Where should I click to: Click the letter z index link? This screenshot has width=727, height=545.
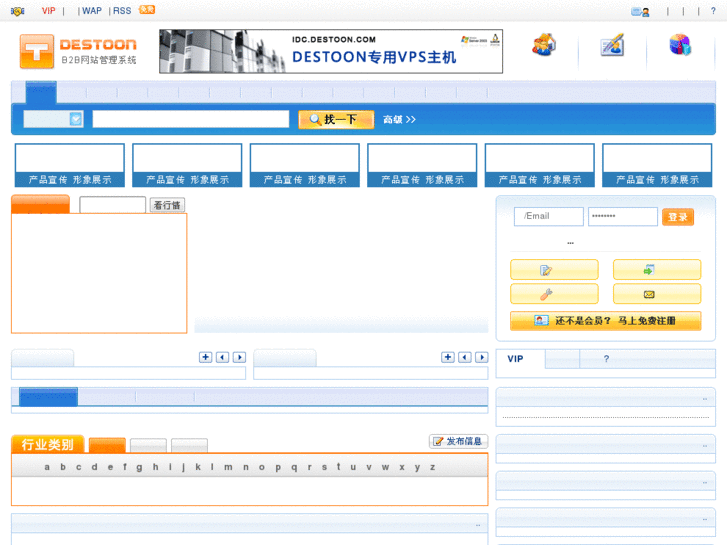click(432, 467)
